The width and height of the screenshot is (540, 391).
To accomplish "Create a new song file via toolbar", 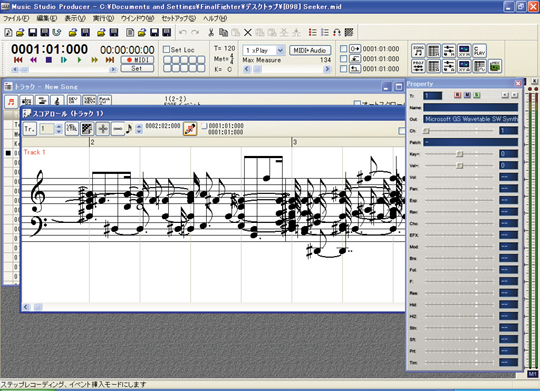I will (x=8, y=32).
